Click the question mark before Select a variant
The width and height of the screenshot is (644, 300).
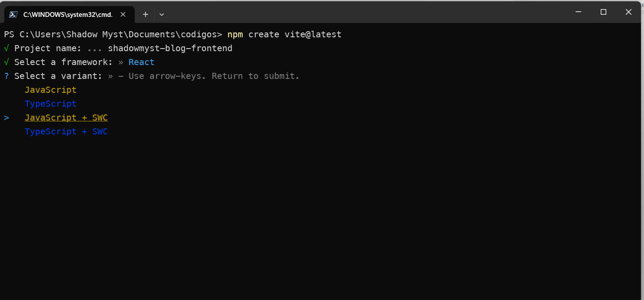click(6, 76)
